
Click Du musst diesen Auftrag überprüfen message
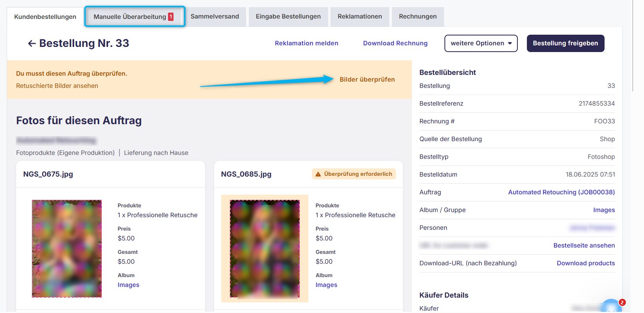click(x=71, y=74)
